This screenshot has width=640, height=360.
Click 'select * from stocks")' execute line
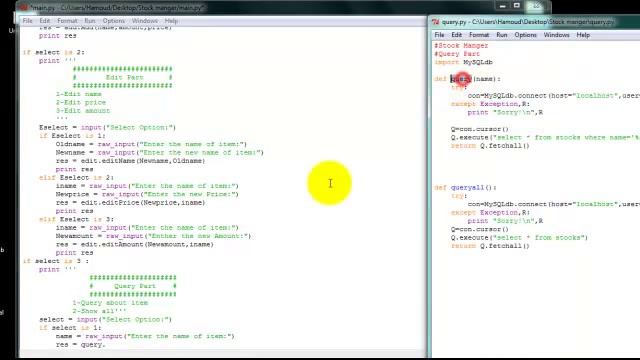[519, 238]
